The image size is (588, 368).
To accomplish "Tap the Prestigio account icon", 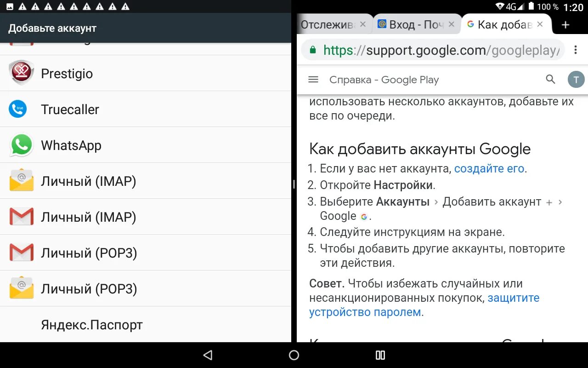I will [22, 73].
